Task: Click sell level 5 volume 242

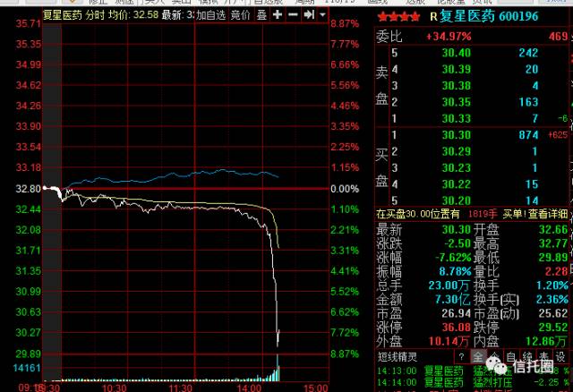Action: tap(529, 53)
